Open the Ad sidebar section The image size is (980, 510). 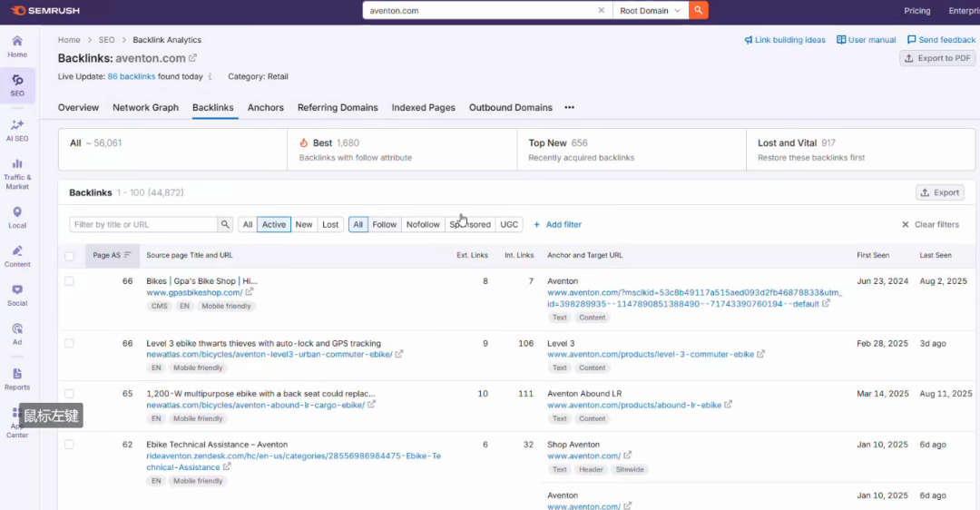coord(17,334)
